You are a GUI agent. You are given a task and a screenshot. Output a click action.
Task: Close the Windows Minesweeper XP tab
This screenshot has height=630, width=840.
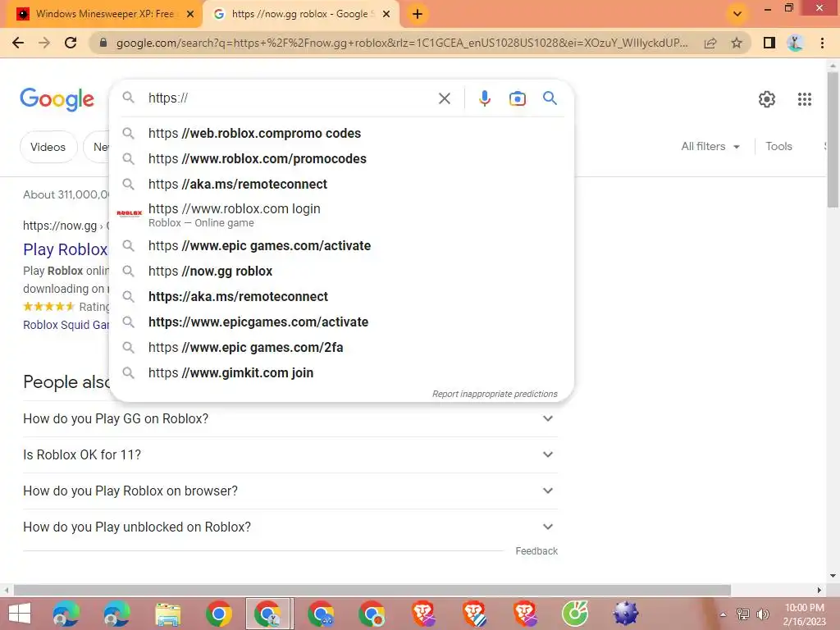[x=190, y=14]
